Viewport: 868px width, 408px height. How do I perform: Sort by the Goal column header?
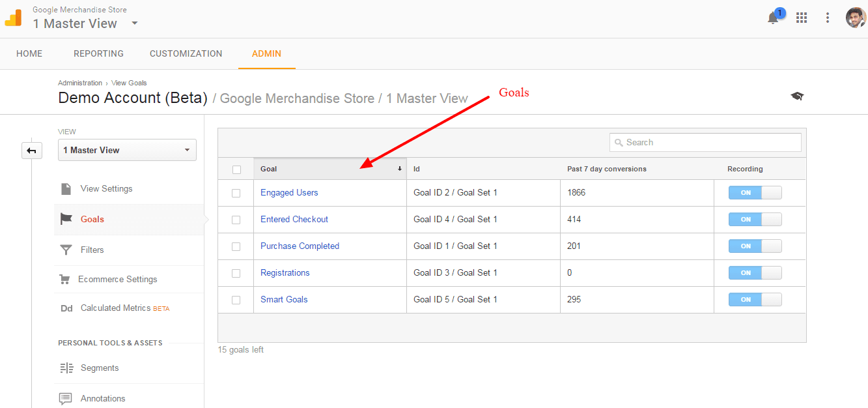pos(330,169)
